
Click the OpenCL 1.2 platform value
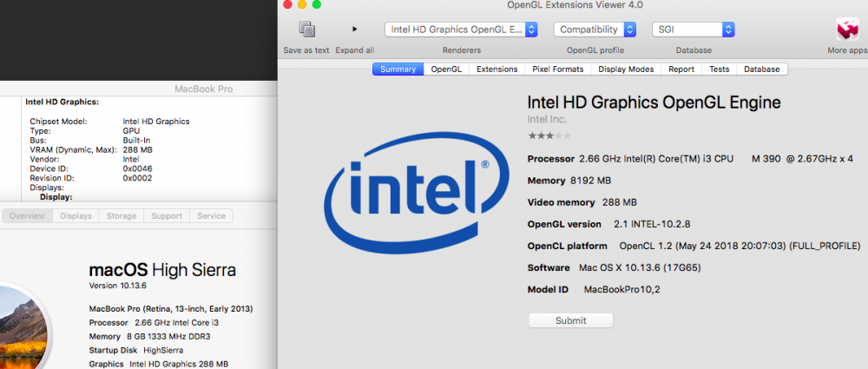point(740,246)
